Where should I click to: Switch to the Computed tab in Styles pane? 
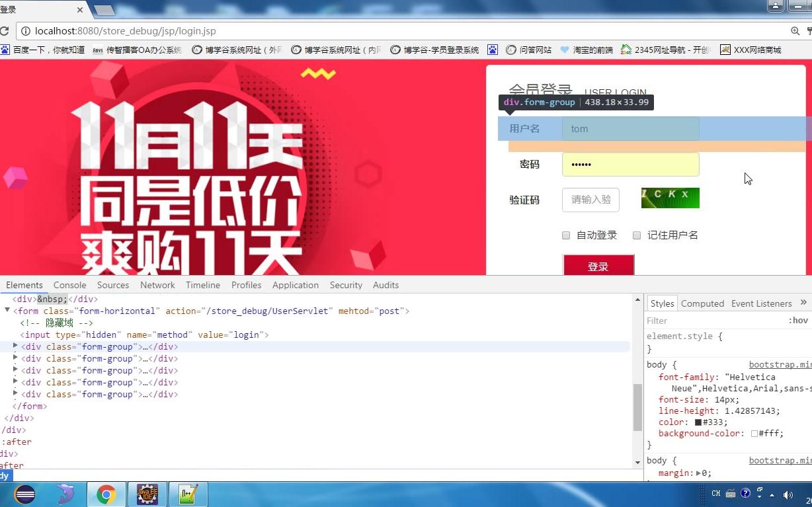point(702,303)
